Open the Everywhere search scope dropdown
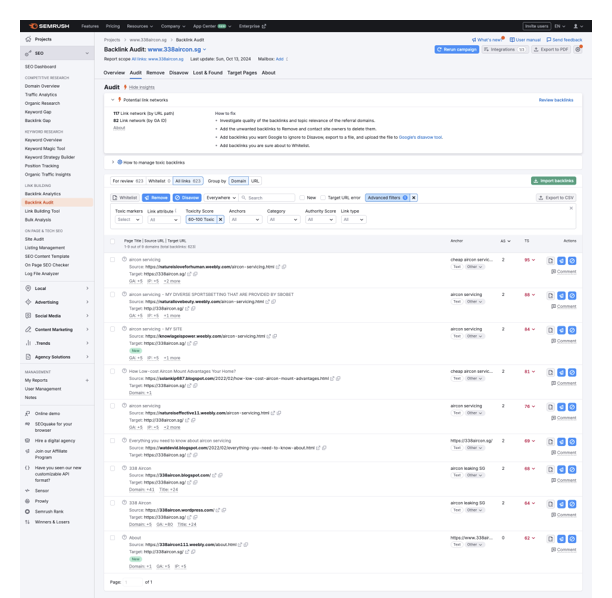 click(x=225, y=198)
